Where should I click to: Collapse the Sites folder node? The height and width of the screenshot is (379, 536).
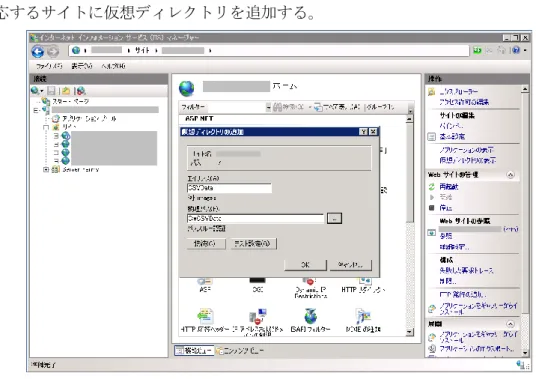point(46,127)
